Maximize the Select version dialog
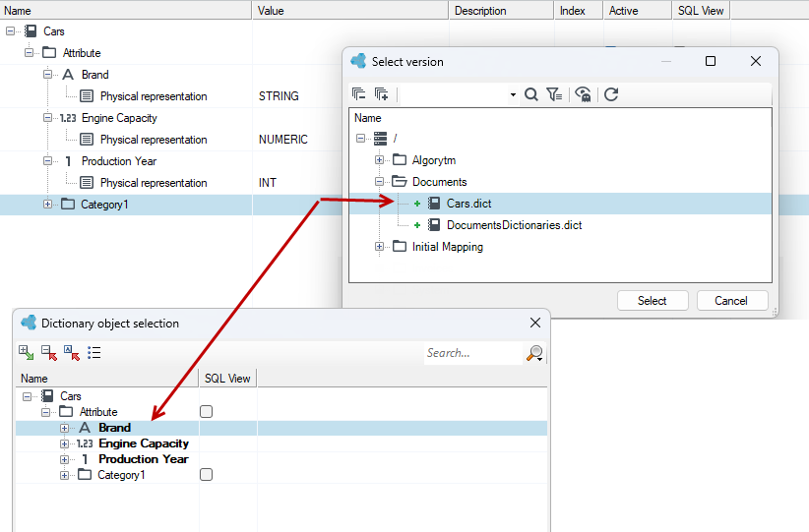The width and height of the screenshot is (809, 532). pyautogui.click(x=711, y=61)
